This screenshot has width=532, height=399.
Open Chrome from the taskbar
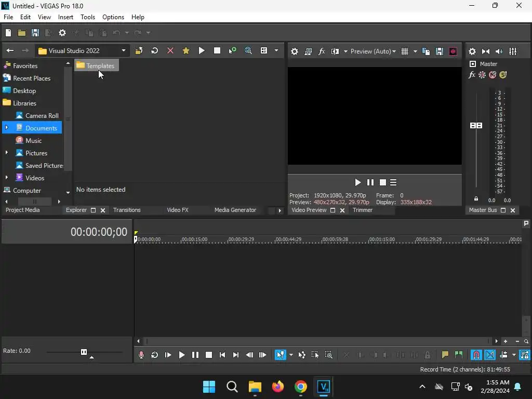coord(301,387)
